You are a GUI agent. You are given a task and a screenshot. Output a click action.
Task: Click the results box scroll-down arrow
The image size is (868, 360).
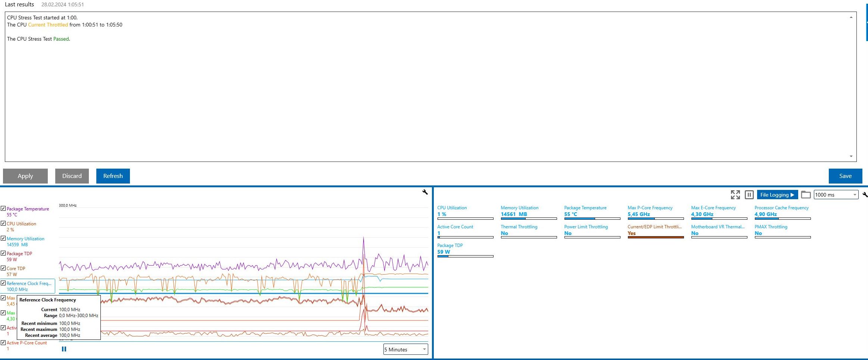click(851, 156)
